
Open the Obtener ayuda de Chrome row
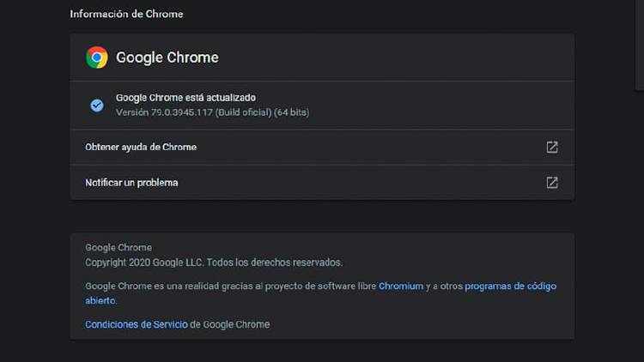[x=141, y=148]
